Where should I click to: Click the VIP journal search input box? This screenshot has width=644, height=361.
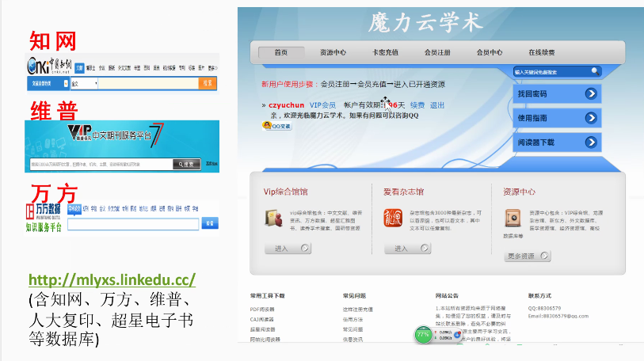101,164
